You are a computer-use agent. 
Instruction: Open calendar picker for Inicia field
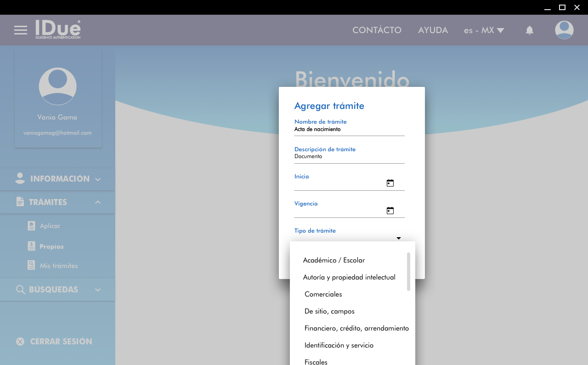(390, 183)
